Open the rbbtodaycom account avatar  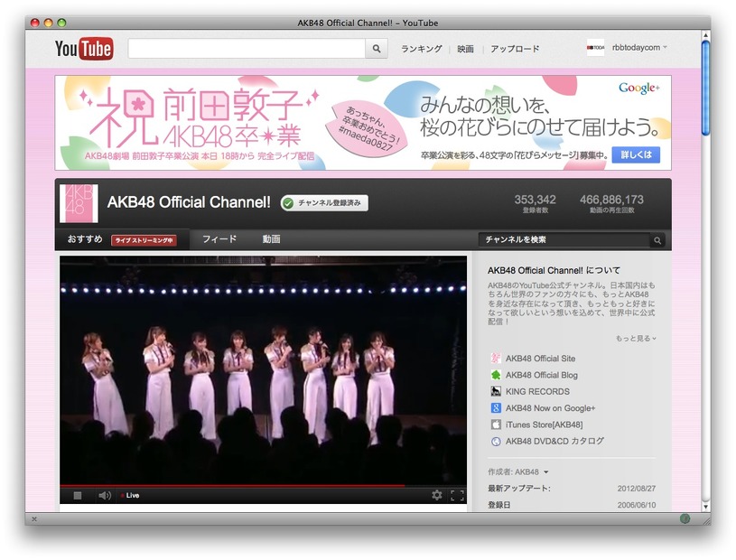596,47
